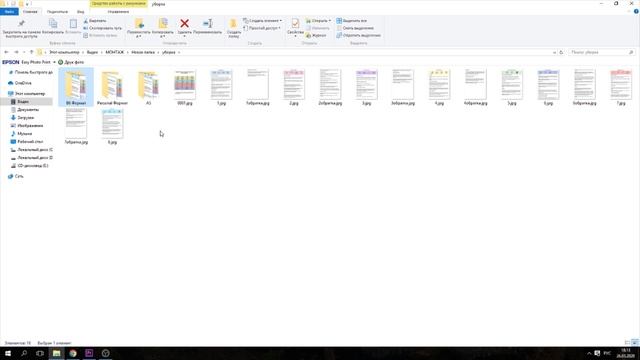Click inside the search box

602,52
